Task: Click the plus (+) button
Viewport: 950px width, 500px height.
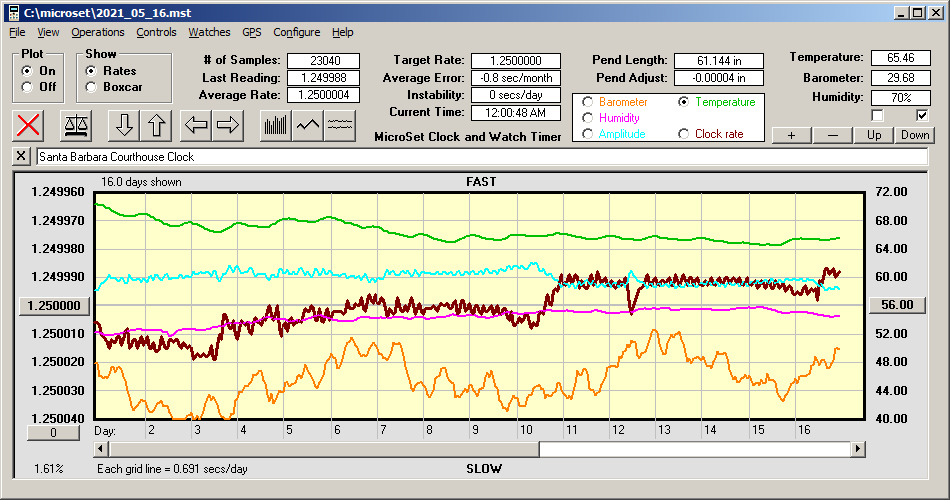Action: [x=791, y=135]
